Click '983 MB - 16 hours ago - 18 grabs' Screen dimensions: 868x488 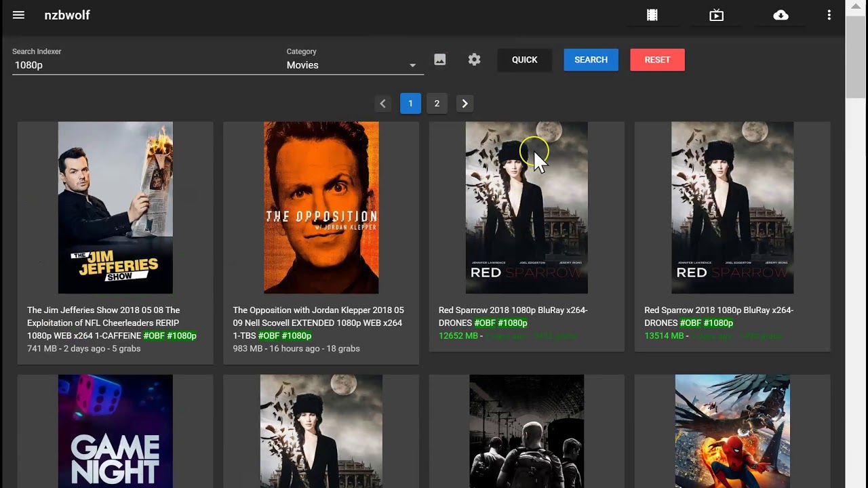click(x=296, y=348)
